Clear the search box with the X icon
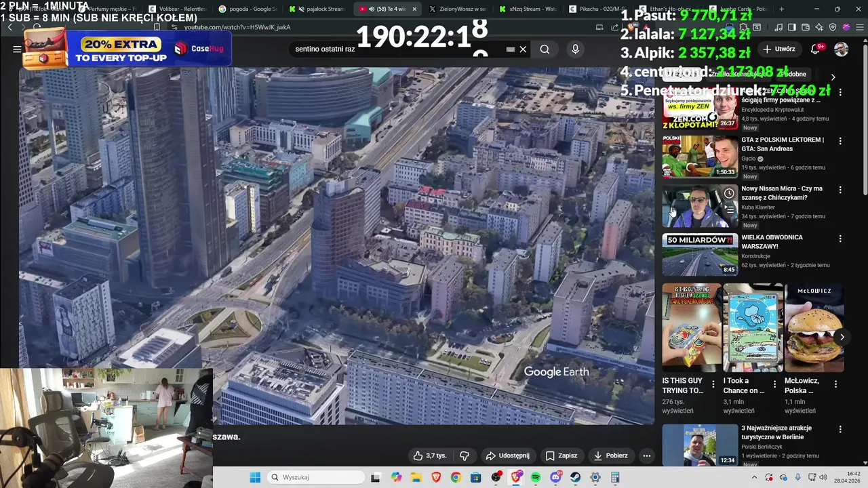Viewport: 868px width, 488px height. pos(523,49)
